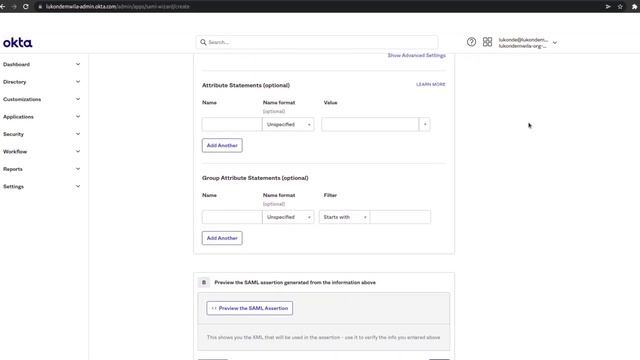
Task: Click the Group Attribute Statements (optional) heading
Action: click(255, 178)
